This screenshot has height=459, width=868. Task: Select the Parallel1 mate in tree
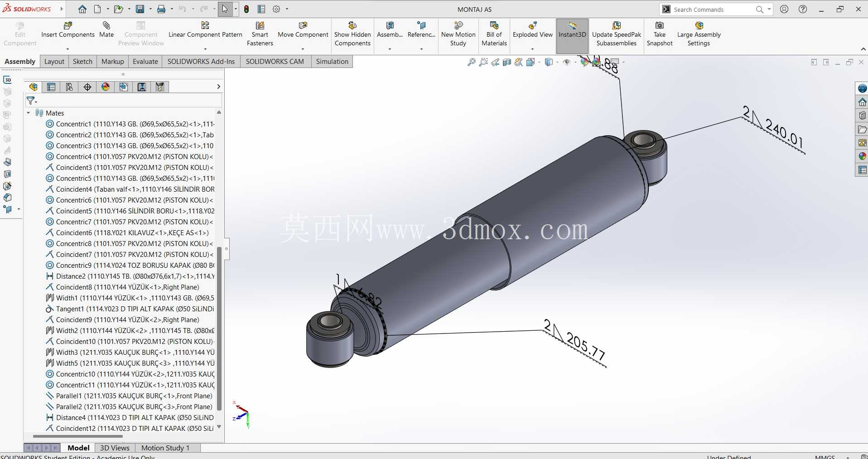click(130, 396)
